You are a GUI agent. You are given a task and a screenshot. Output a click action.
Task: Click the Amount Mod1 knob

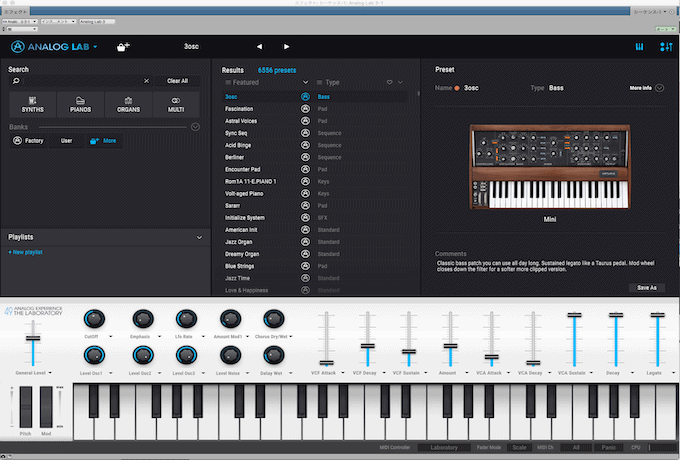(230, 319)
